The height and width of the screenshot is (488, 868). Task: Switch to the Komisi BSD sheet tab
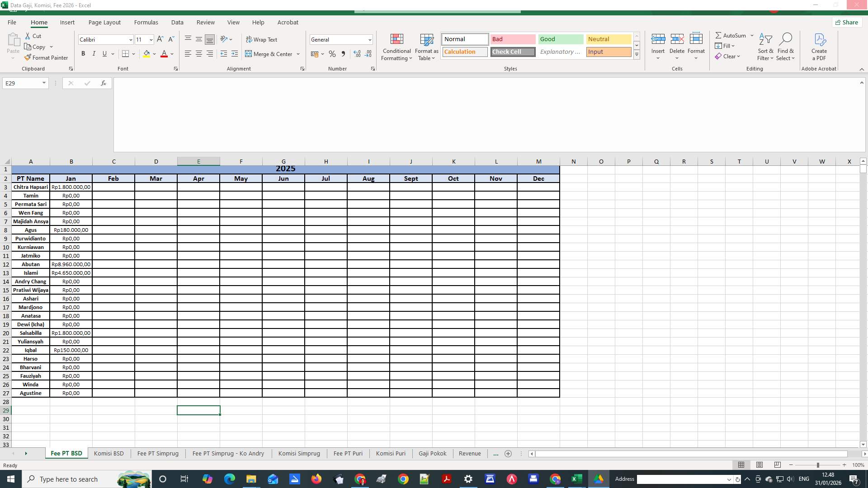(x=108, y=453)
